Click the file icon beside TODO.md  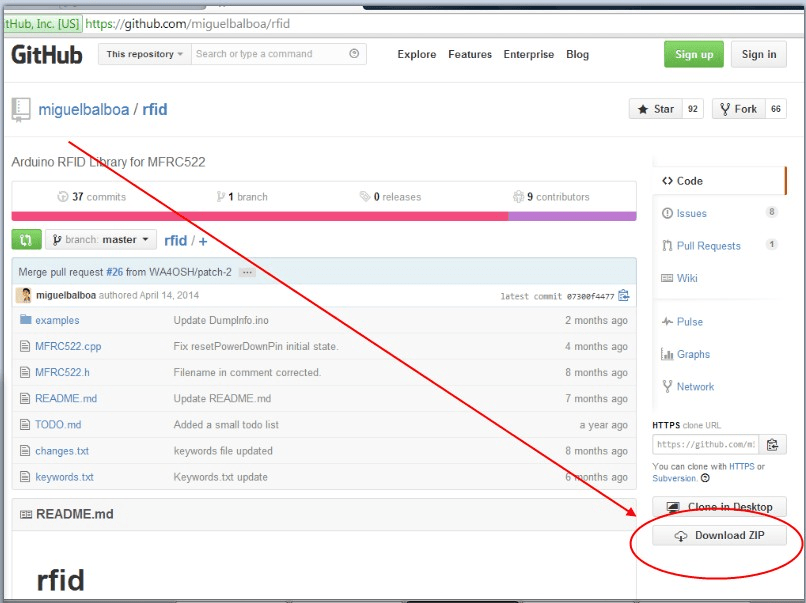(x=25, y=425)
